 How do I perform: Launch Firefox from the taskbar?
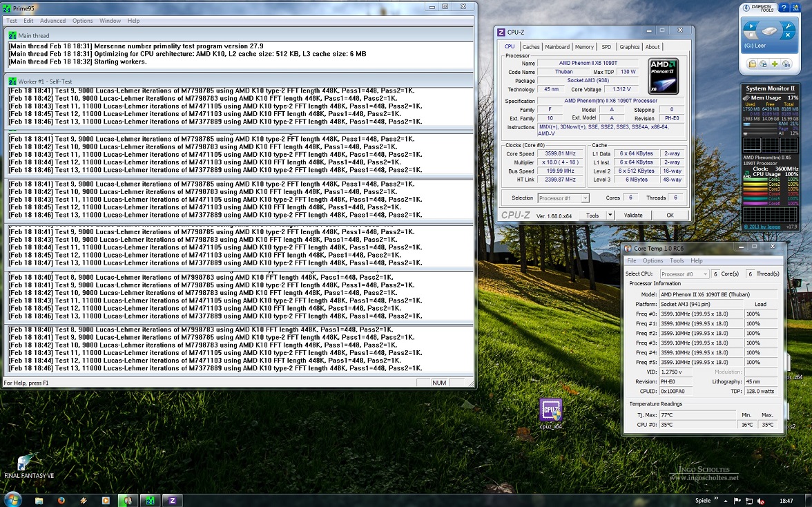click(x=61, y=500)
